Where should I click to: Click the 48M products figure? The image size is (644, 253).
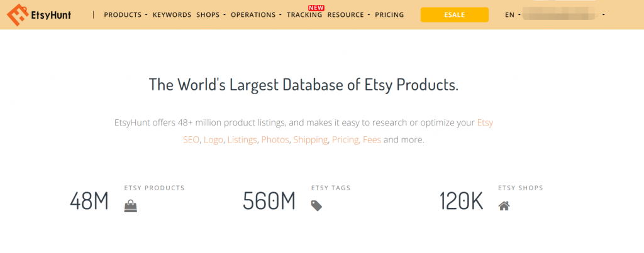[x=89, y=202]
